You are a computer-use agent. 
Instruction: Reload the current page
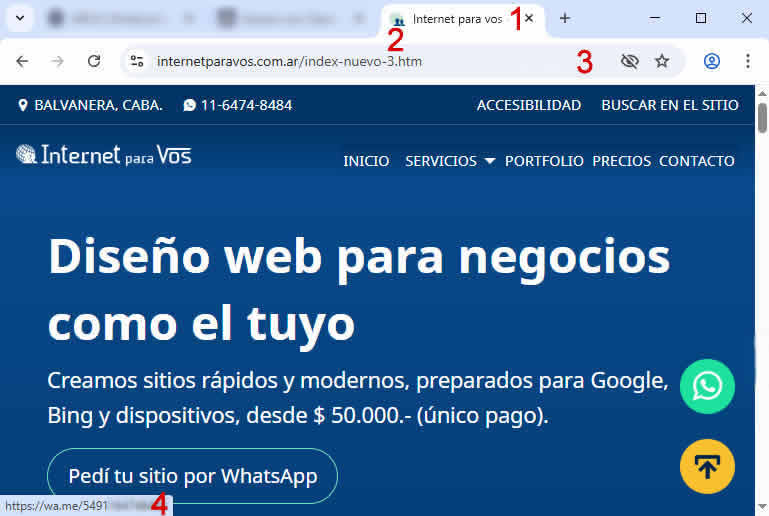[94, 61]
